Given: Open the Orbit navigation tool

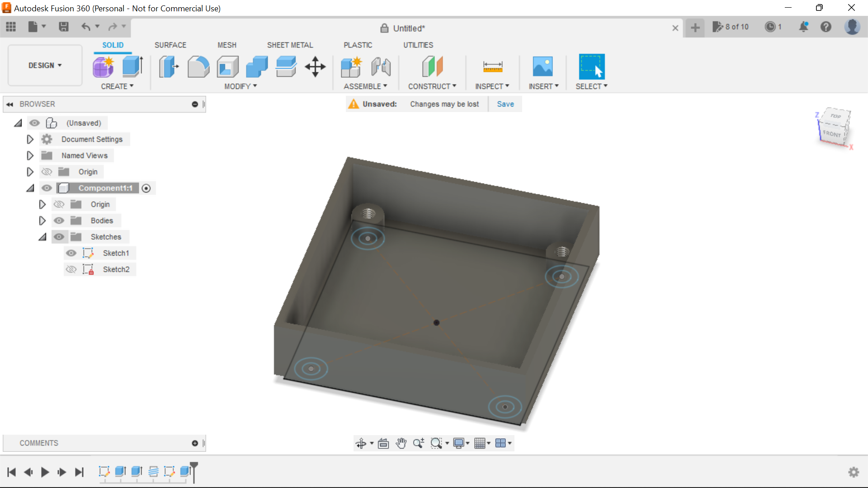Looking at the screenshot, I should click(361, 443).
